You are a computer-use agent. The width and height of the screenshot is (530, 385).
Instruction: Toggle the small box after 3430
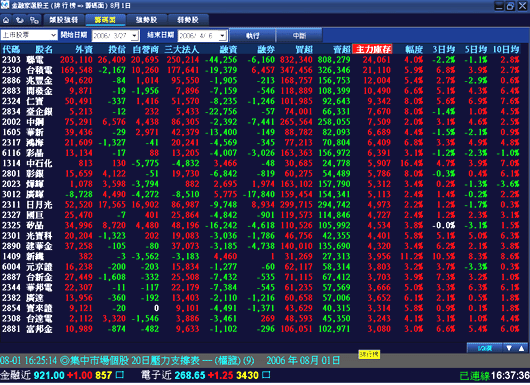(x=266, y=375)
